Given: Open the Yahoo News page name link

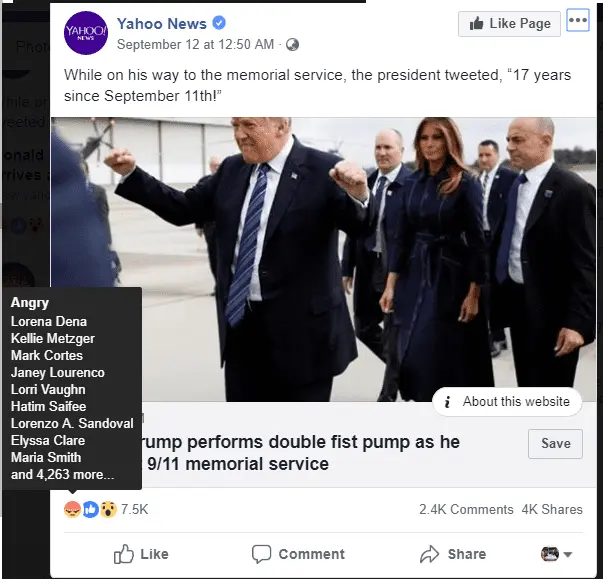Looking at the screenshot, I should pyautogui.click(x=161, y=23).
